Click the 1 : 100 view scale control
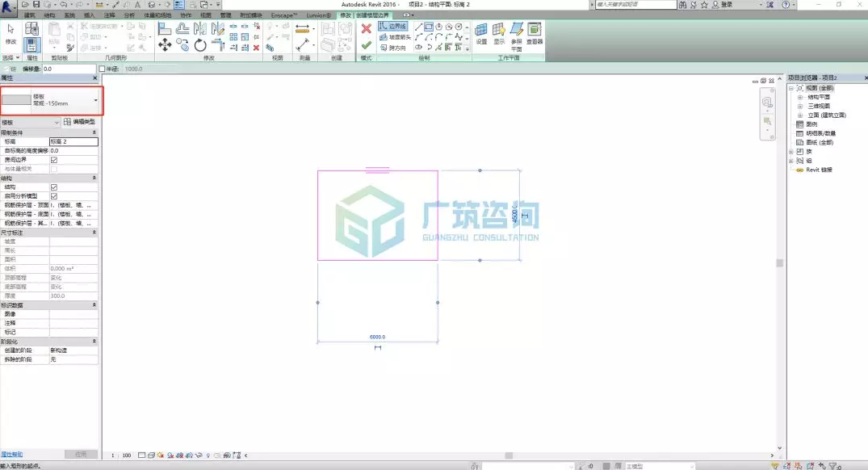This screenshot has width=868, height=470. 122,455
